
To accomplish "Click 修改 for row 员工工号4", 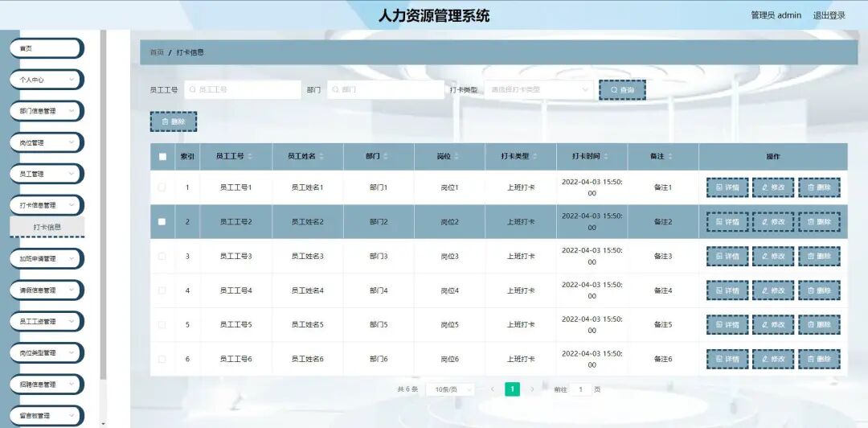I will pos(773,290).
